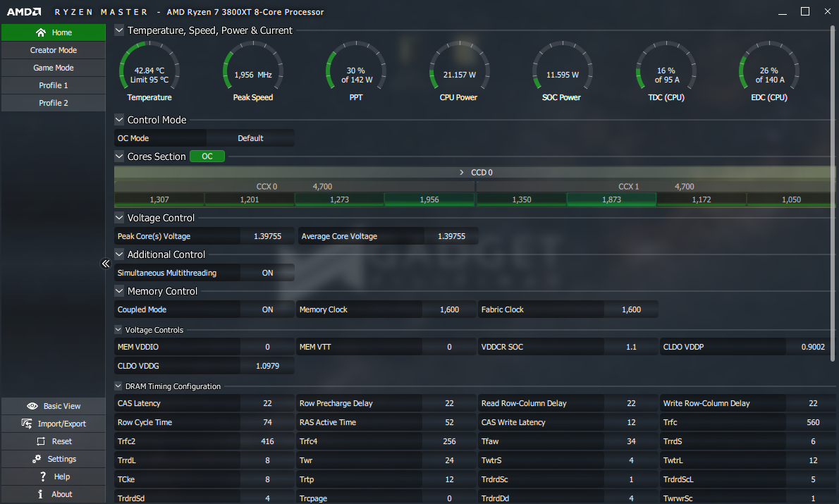Image resolution: width=839 pixels, height=504 pixels.
Task: Open About
Action: click(54, 494)
